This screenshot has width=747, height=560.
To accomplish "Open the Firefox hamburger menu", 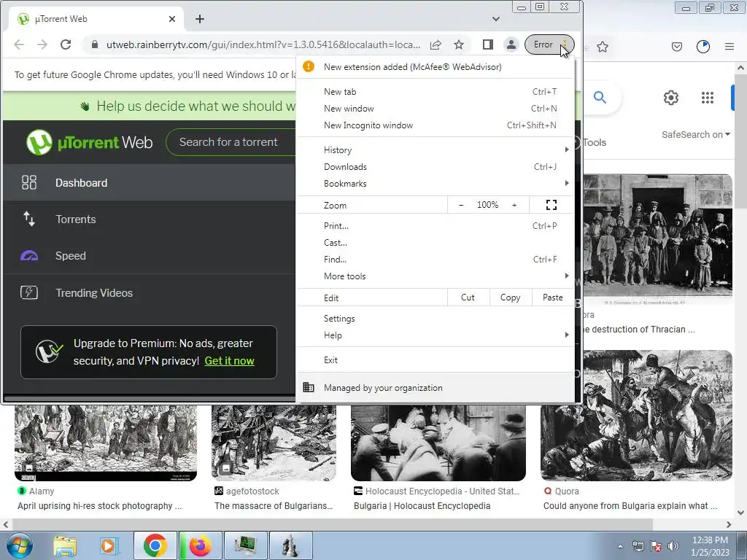I will tap(729, 47).
